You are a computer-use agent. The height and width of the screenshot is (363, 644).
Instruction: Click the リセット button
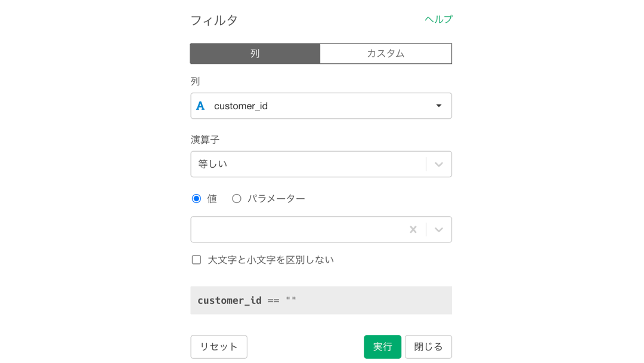click(x=219, y=347)
